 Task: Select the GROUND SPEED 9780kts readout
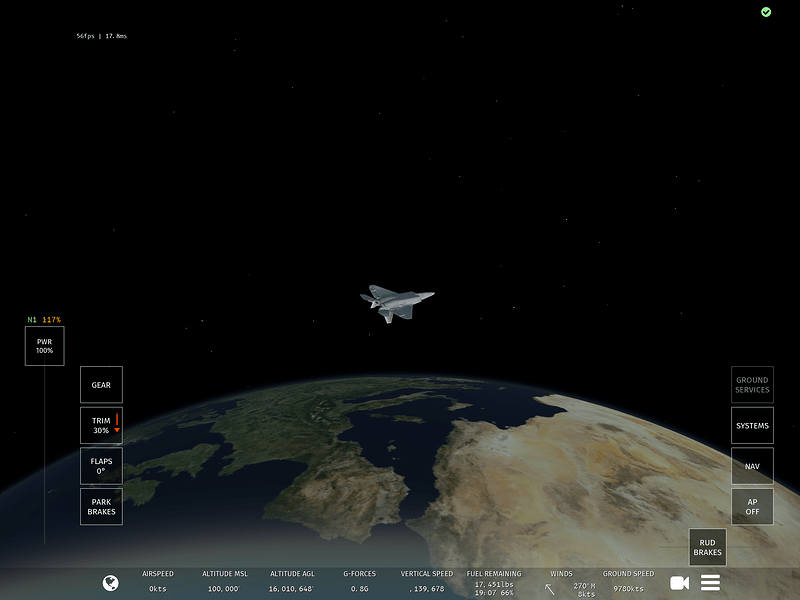pyautogui.click(x=628, y=581)
